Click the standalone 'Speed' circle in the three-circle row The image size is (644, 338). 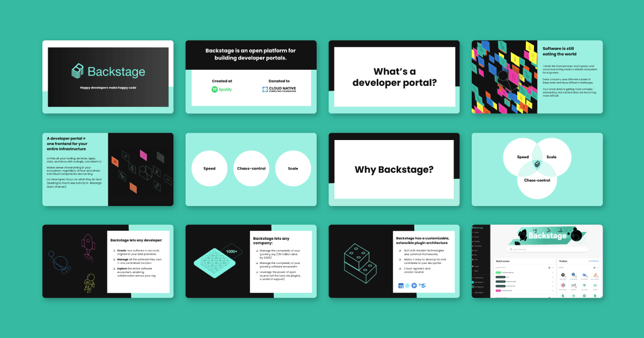pos(209,168)
